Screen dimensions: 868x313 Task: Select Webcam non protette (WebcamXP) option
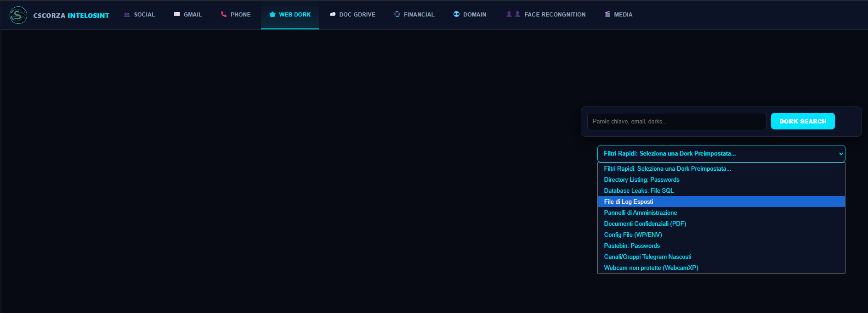(x=721, y=268)
